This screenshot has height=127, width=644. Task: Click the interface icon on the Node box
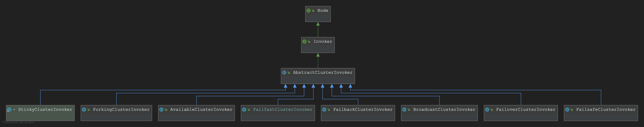[309, 11]
